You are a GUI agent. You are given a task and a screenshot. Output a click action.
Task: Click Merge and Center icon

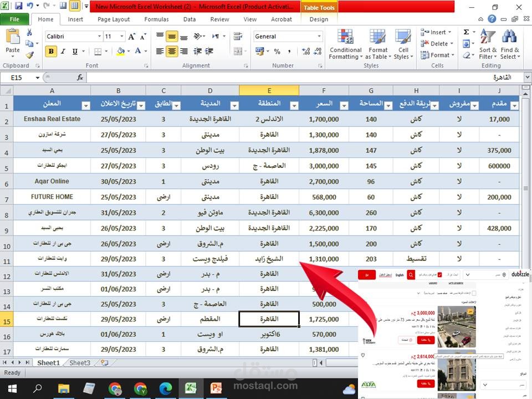coord(238,51)
